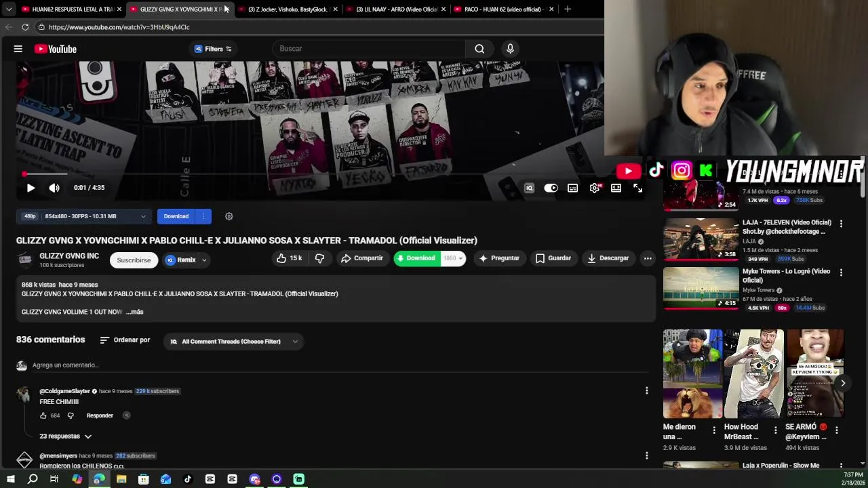Open Windows Start menu

coord(10,479)
